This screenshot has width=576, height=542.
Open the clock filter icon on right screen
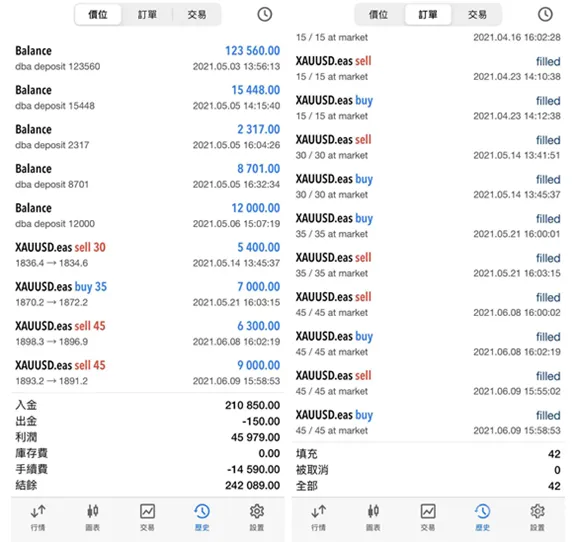545,14
